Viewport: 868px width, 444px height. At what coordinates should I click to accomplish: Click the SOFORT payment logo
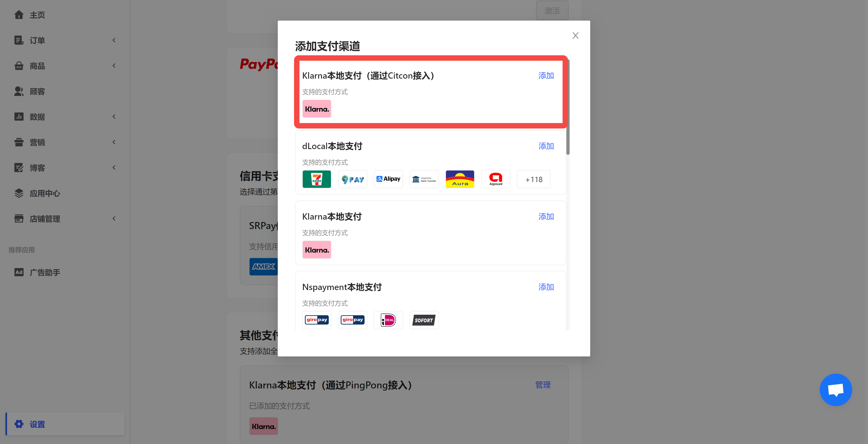click(x=424, y=320)
